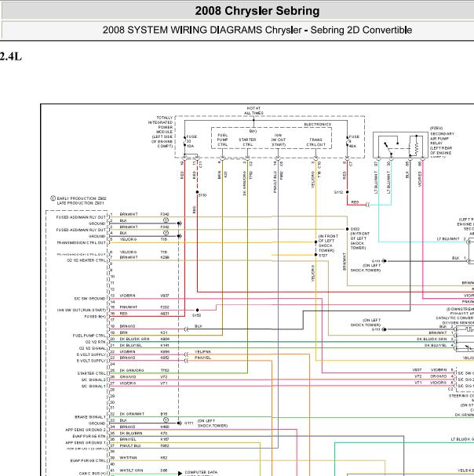Click the "S/C SIGNAL 2" pin label
This screenshot has width=474, height=476.
94,380
